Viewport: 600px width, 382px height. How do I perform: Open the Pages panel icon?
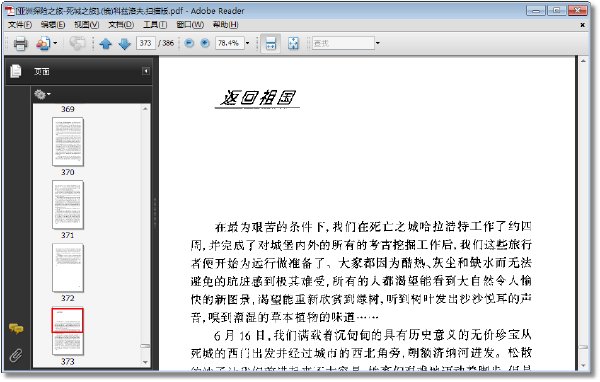coord(16,71)
